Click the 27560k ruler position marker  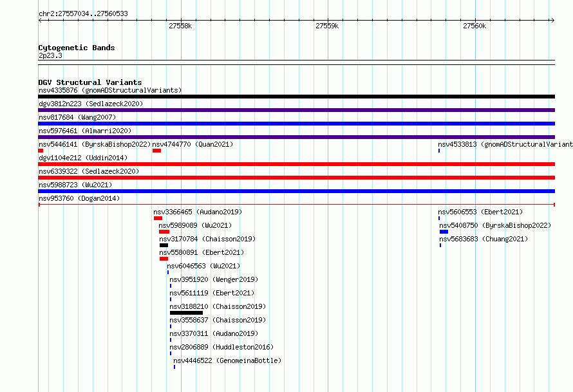(474, 26)
